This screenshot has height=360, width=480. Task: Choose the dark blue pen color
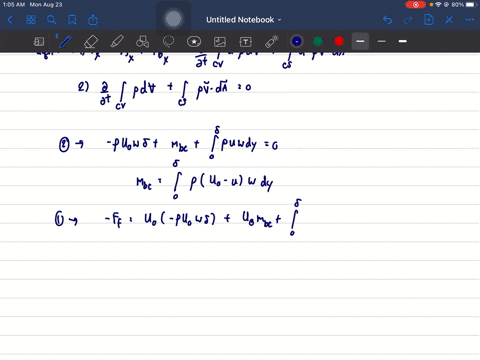pos(297,41)
